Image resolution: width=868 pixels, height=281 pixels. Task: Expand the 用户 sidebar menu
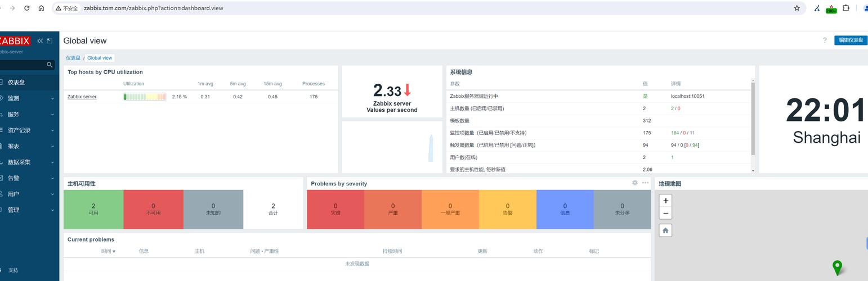click(x=29, y=194)
